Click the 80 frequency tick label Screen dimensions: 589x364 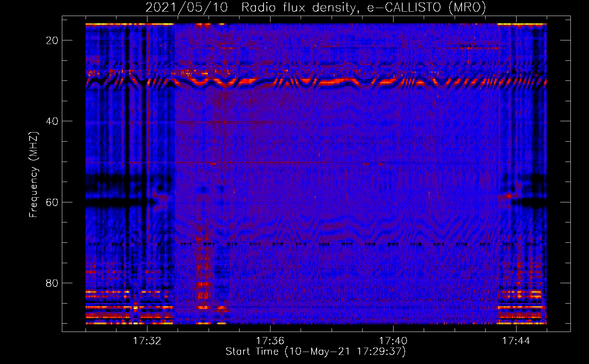coord(52,283)
